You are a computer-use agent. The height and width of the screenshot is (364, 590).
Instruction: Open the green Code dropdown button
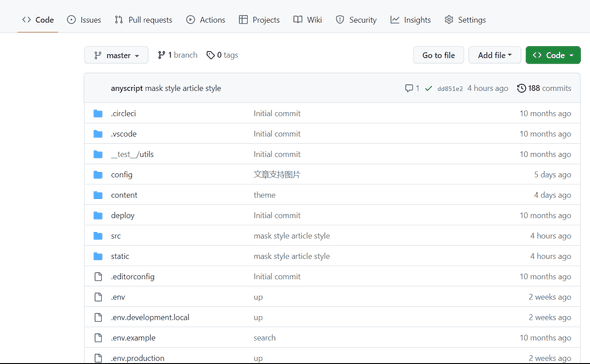(553, 55)
